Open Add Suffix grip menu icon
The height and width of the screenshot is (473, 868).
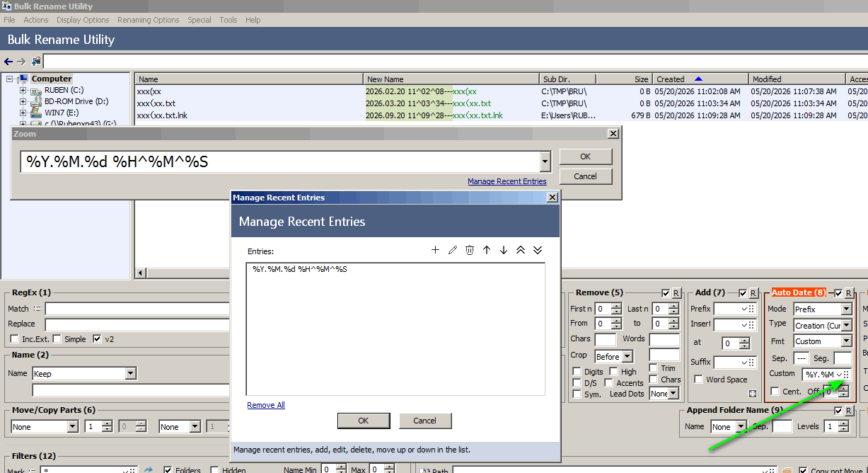point(751,363)
